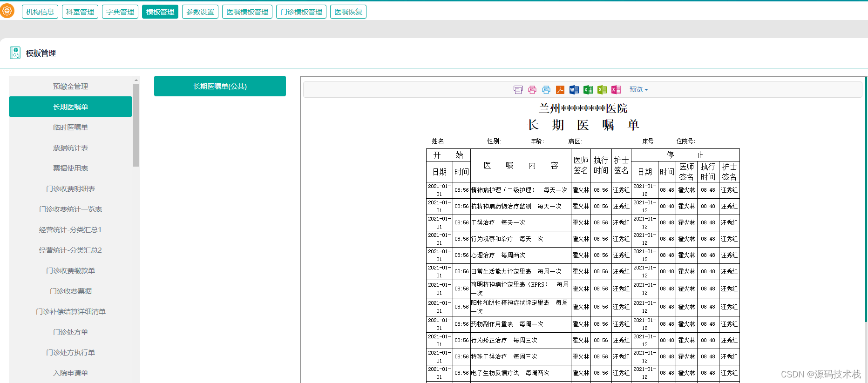Select 入院申请单 in sidebar
This screenshot has height=383, width=868.
coord(70,373)
